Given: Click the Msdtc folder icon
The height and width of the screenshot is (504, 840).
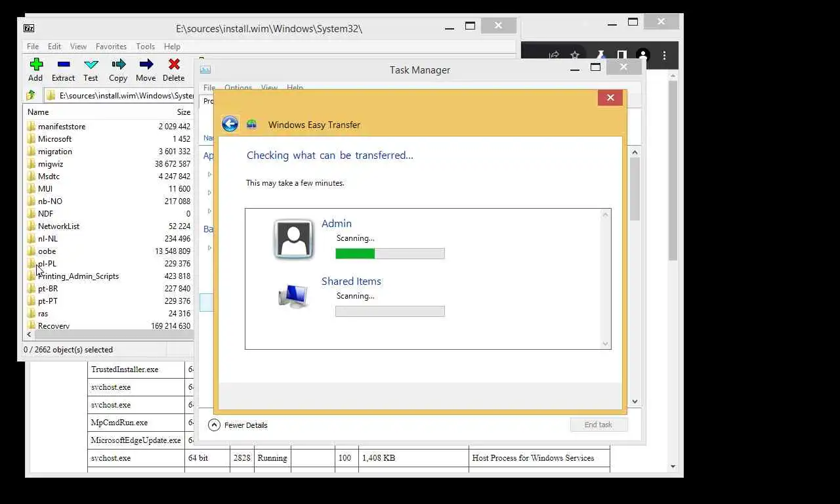Looking at the screenshot, I should pyautogui.click(x=31, y=176).
